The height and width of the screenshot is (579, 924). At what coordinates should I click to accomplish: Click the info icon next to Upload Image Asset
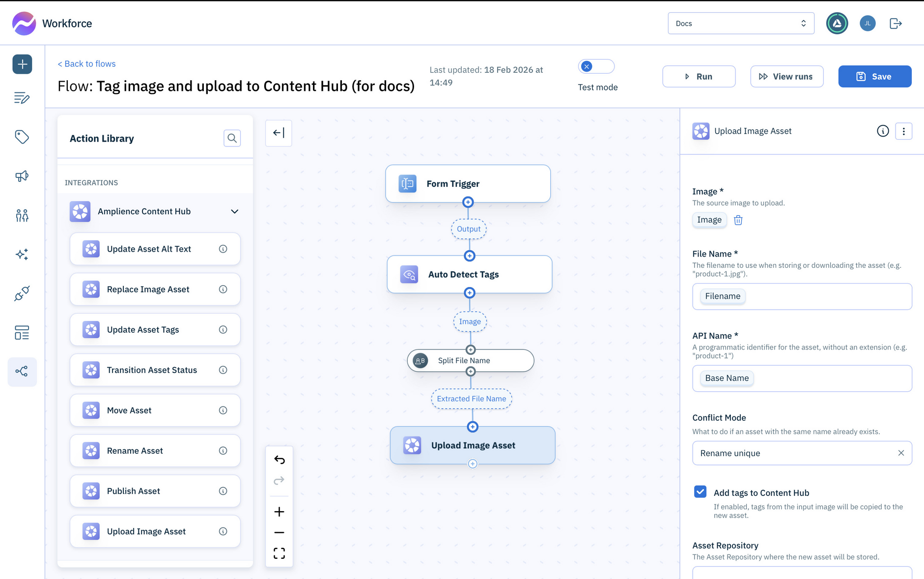click(883, 131)
